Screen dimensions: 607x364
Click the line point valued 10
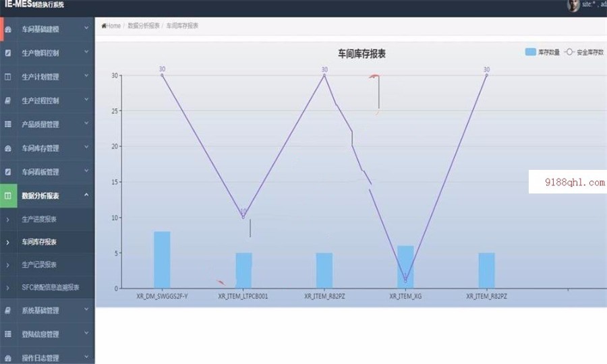pyautogui.click(x=243, y=218)
